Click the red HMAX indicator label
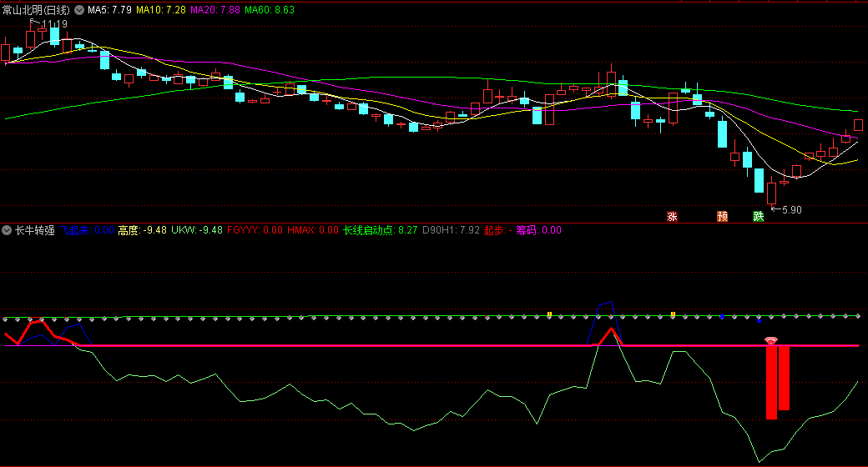868x467 pixels. 313,230
